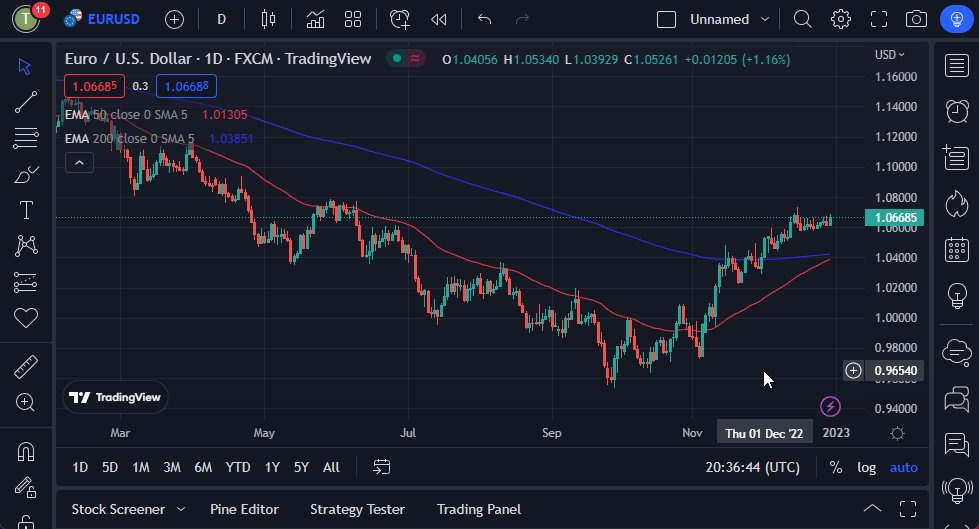Open the bar replay tool
This screenshot has height=529, width=979.
pyautogui.click(x=438, y=19)
